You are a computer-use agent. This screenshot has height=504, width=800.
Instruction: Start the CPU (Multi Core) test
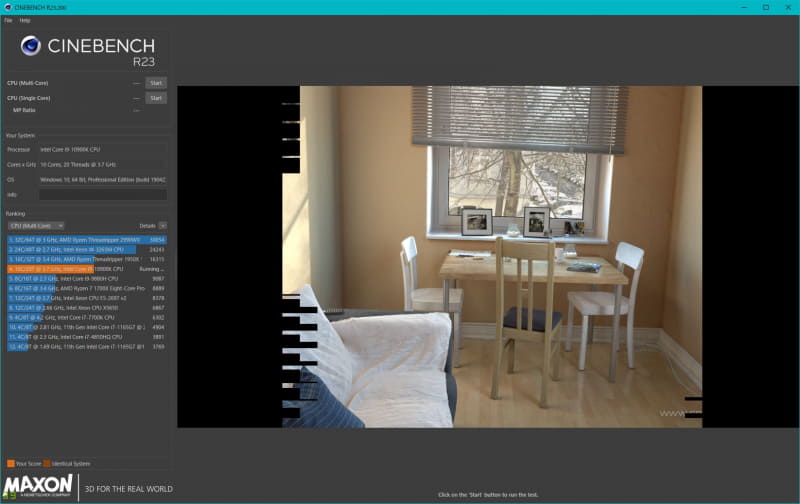[x=156, y=83]
